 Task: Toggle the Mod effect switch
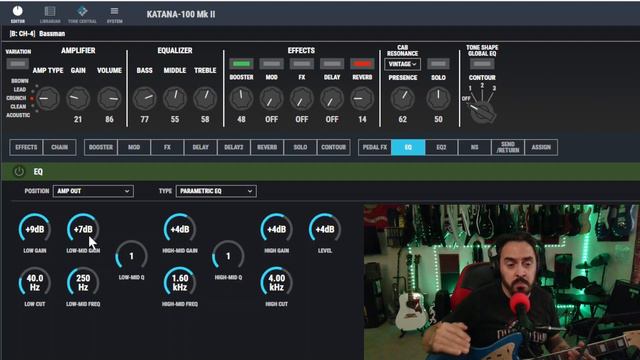[x=271, y=64]
